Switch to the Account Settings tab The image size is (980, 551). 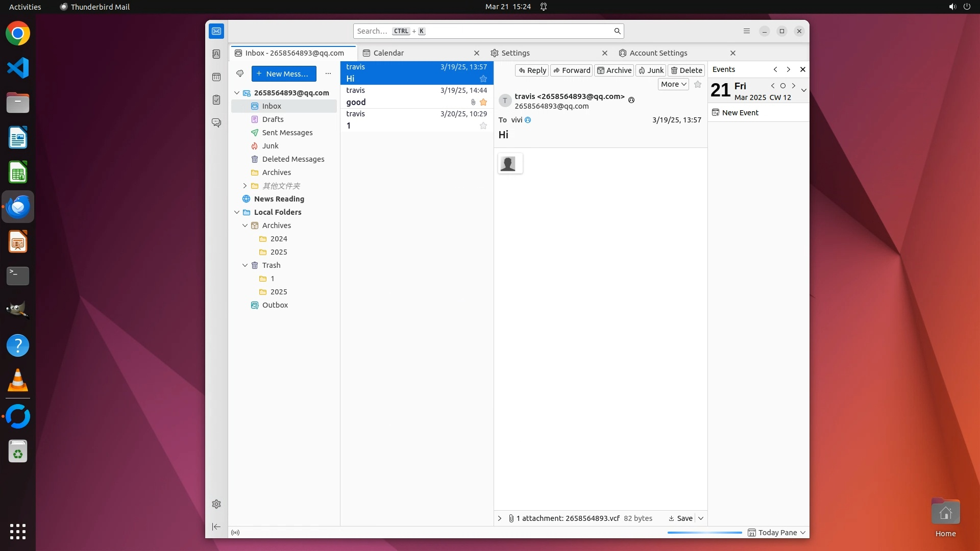click(x=658, y=53)
